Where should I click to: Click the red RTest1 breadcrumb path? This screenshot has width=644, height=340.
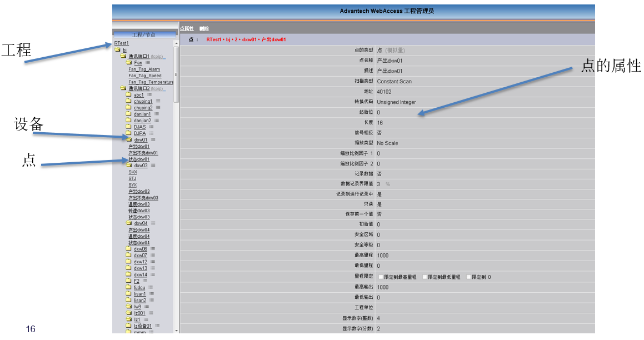[x=246, y=39]
